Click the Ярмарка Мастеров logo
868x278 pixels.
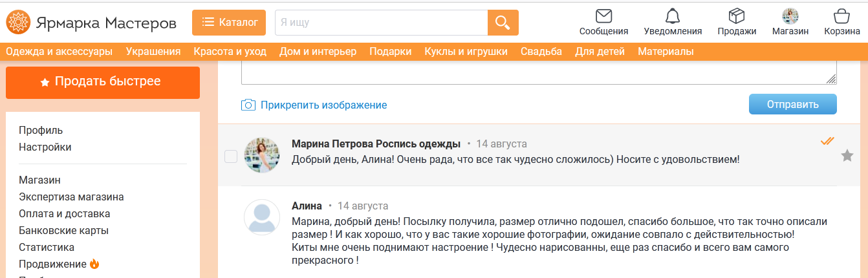91,23
